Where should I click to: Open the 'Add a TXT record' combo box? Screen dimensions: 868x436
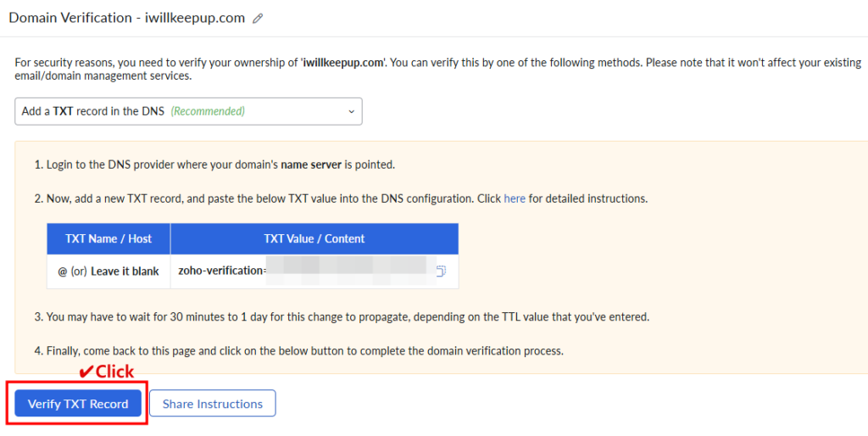[x=188, y=111]
